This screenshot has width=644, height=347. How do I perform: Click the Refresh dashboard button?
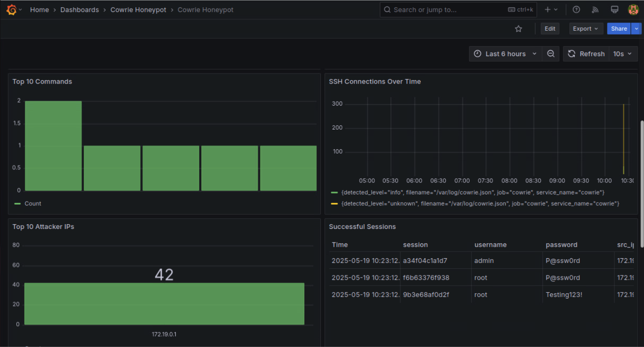pyautogui.click(x=586, y=54)
